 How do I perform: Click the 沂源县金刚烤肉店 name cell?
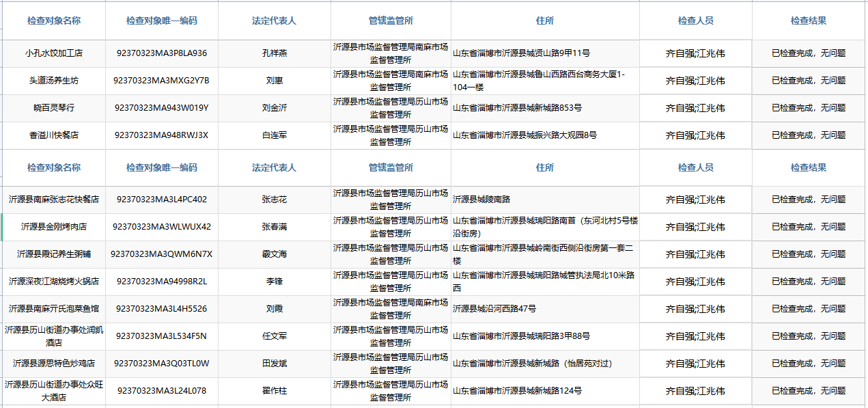[x=53, y=227]
